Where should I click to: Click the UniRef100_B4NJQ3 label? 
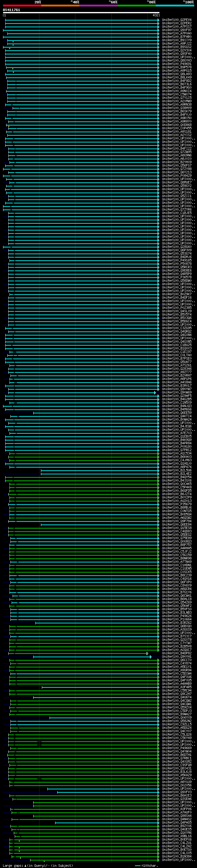[176, 406]
